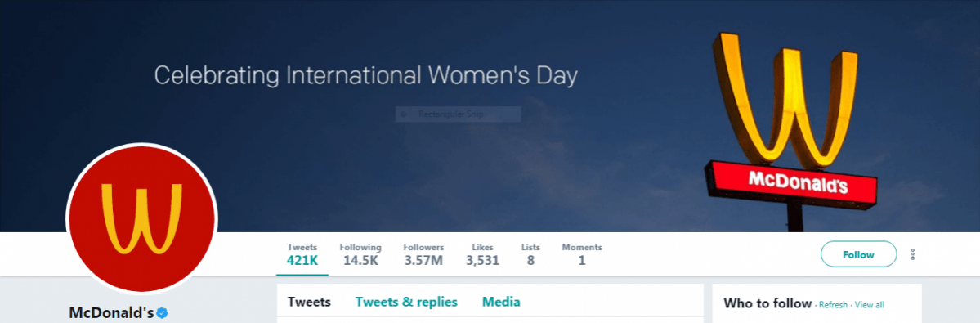The width and height of the screenshot is (980, 323).
Task: Click the blue verified badge beside McDonald's
Action: tap(163, 312)
